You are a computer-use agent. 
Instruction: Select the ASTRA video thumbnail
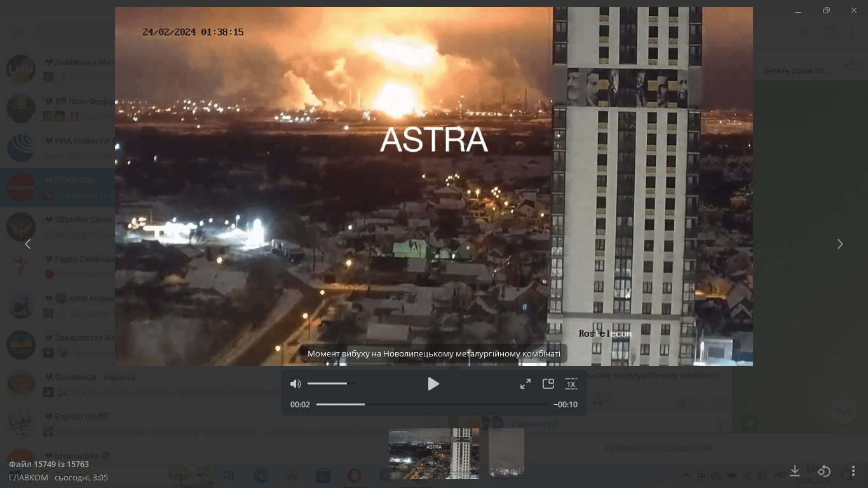click(434, 454)
